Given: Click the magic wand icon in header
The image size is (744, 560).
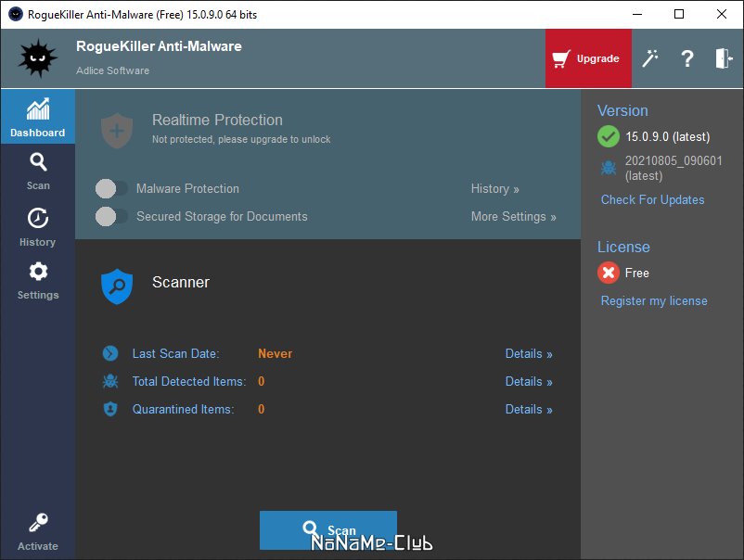Looking at the screenshot, I should coord(650,58).
